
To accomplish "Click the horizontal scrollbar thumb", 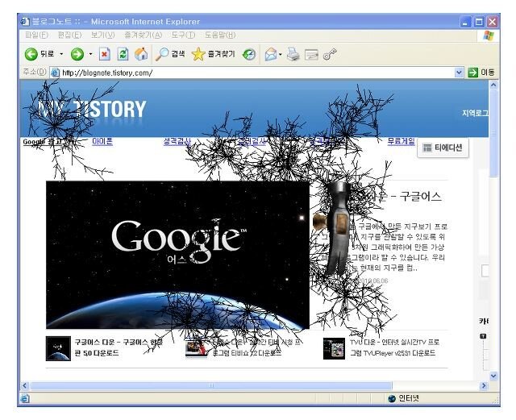I will tap(211, 385).
